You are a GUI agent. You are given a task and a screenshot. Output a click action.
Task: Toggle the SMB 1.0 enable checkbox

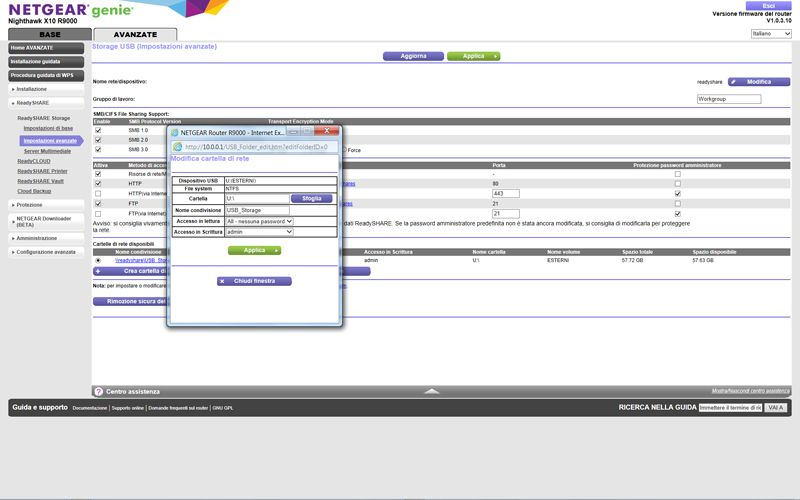[x=98, y=130]
